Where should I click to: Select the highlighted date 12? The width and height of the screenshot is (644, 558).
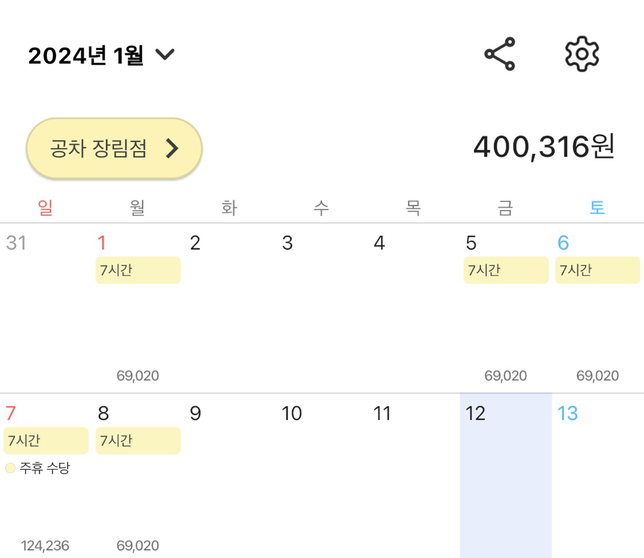(x=476, y=414)
